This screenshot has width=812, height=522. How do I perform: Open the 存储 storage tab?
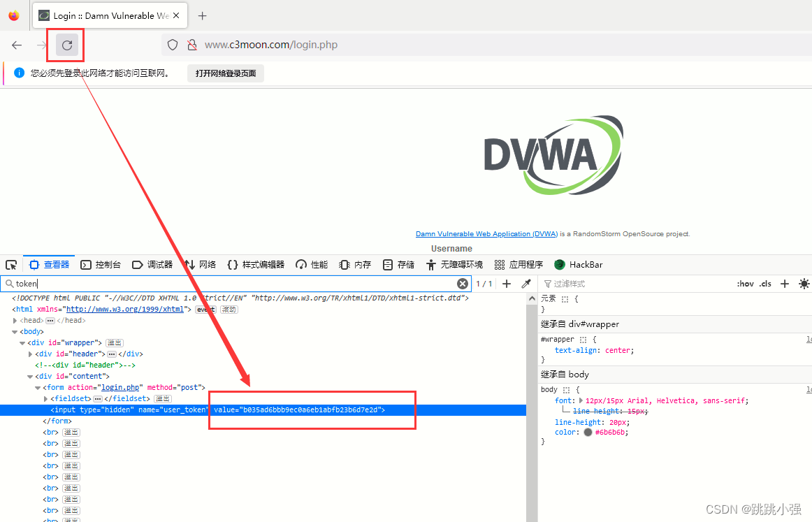(x=398, y=265)
